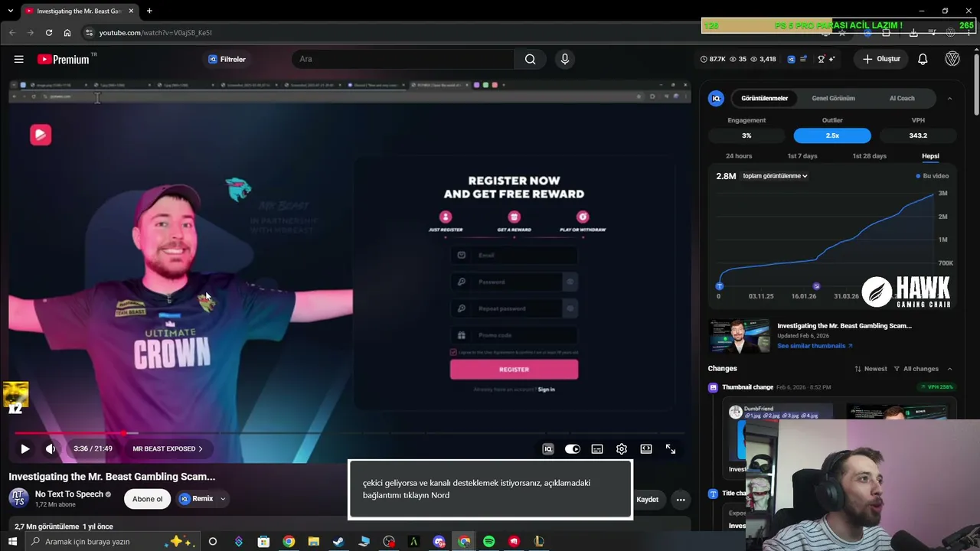Collapse the vidIQ panel chevron
The height and width of the screenshot is (551, 980).
point(949,98)
